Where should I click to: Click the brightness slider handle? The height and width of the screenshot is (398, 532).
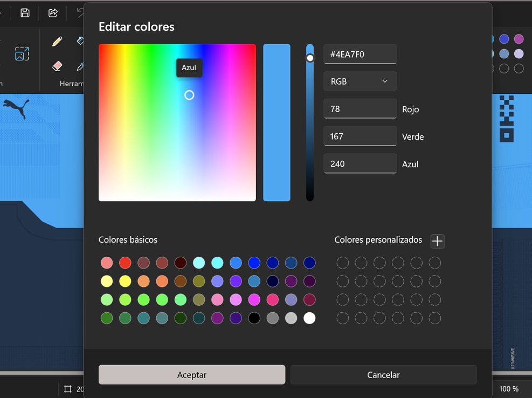[310, 58]
